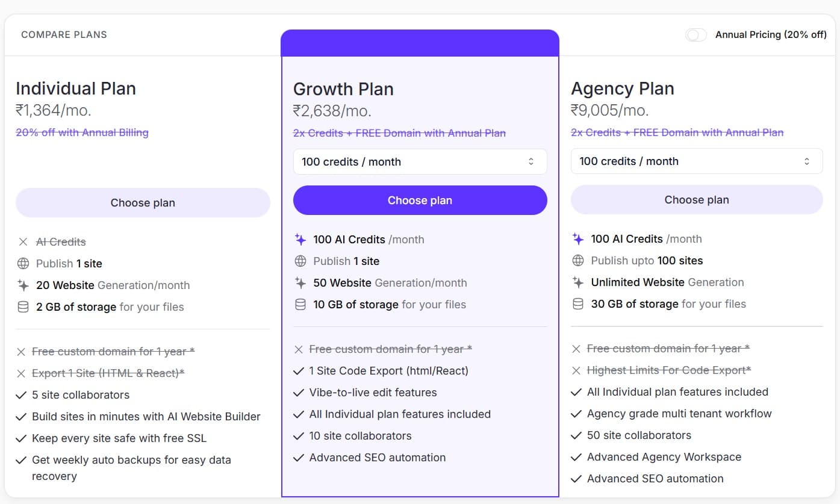Click Agency Plan's 100 AI Credits sparkle icon
This screenshot has width=840, height=504.
tap(578, 239)
